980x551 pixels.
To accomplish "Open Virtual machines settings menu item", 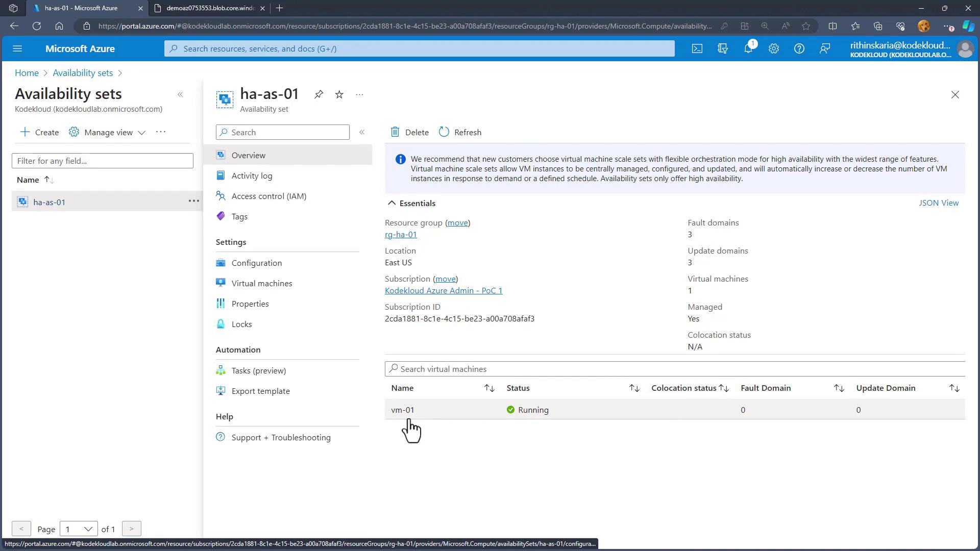I will coord(261,283).
